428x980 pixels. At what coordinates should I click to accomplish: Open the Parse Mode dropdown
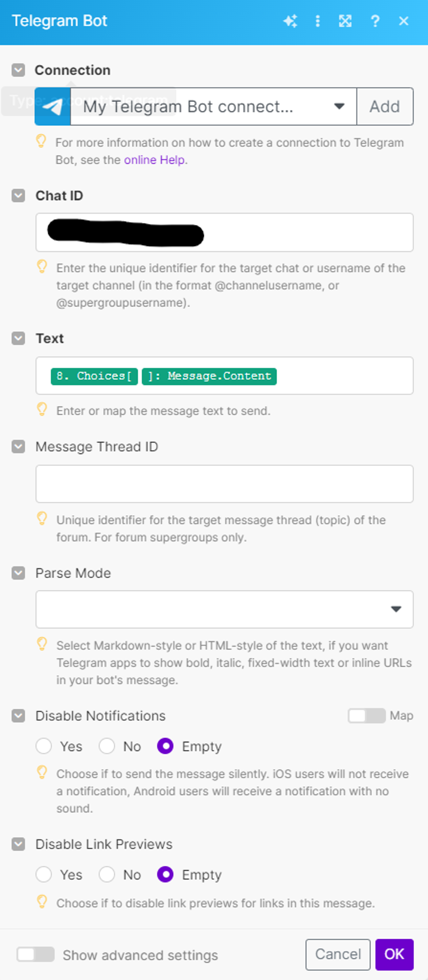point(224,609)
